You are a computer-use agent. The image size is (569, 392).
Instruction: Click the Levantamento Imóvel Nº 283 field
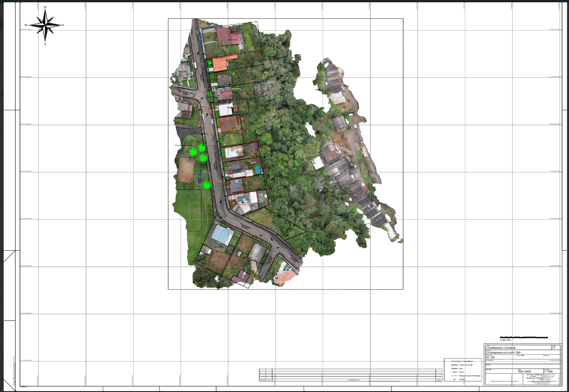tap(503, 352)
